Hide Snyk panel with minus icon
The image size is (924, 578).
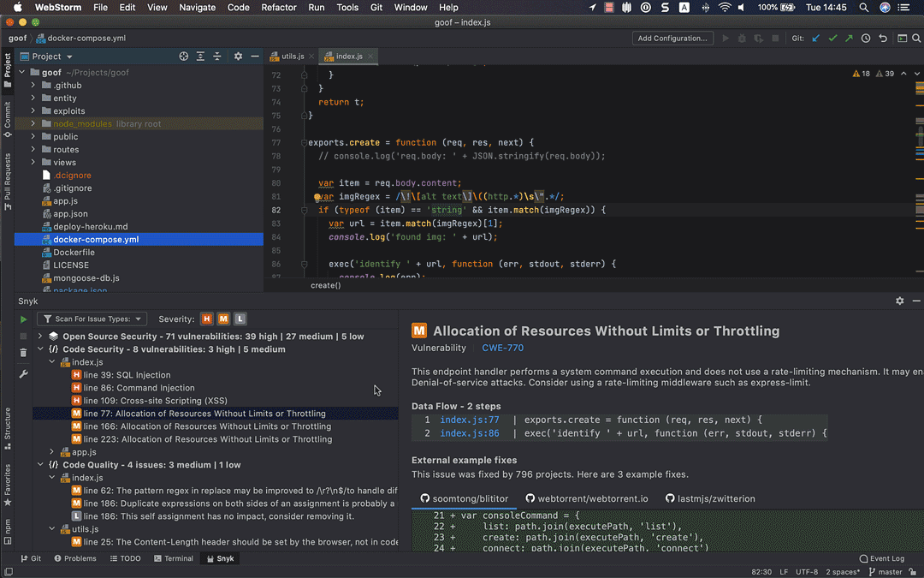click(916, 301)
